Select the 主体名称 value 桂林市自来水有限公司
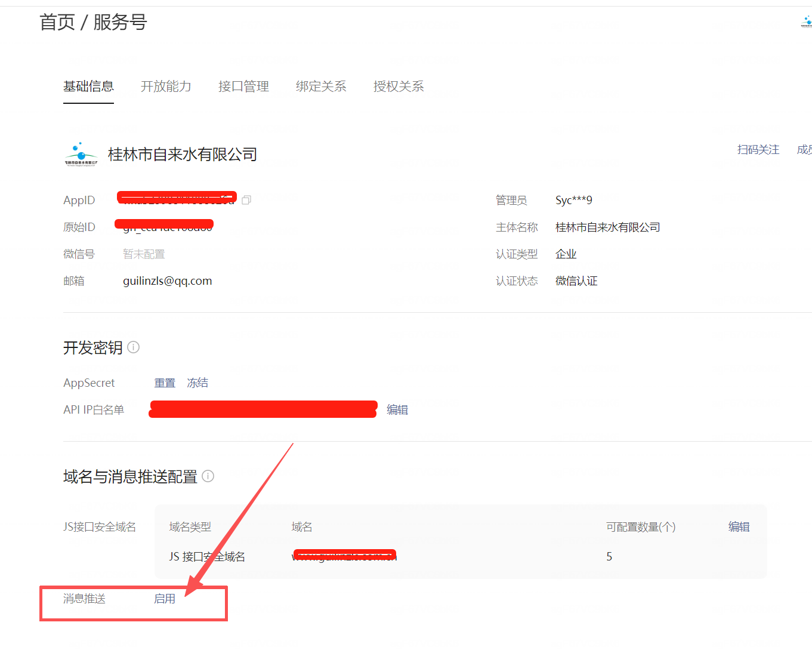 click(608, 227)
